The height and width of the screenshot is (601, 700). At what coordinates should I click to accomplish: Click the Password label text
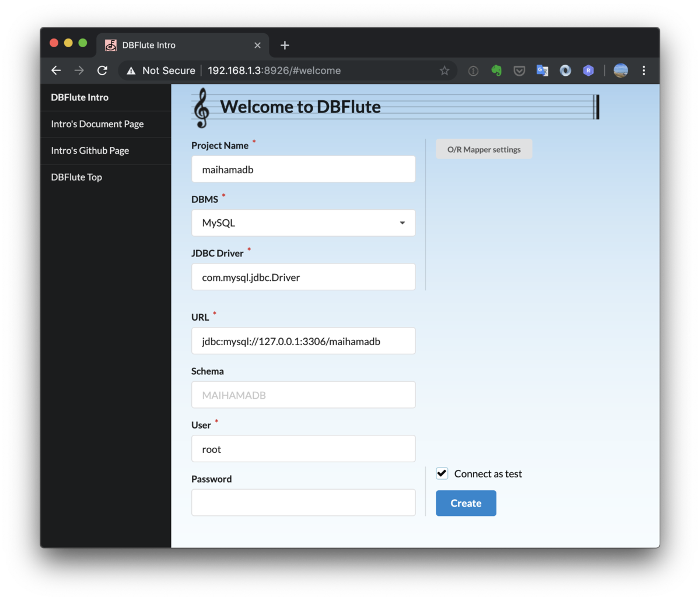tap(212, 479)
